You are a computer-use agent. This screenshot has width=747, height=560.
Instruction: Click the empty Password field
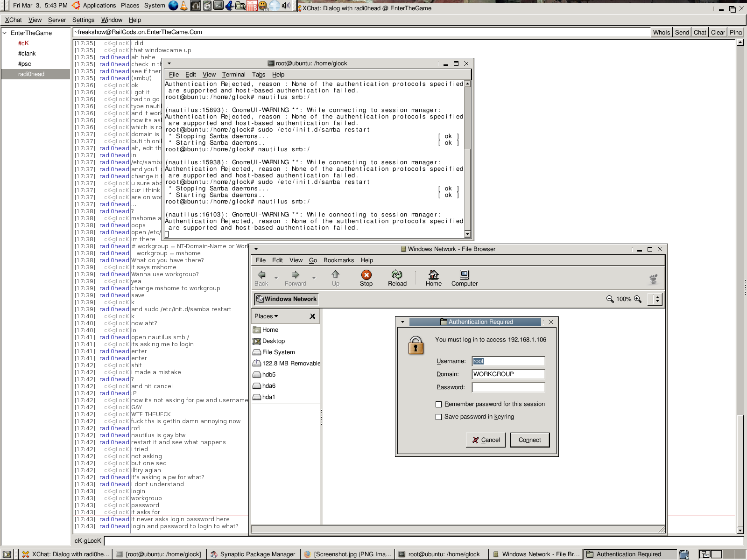[x=508, y=387]
